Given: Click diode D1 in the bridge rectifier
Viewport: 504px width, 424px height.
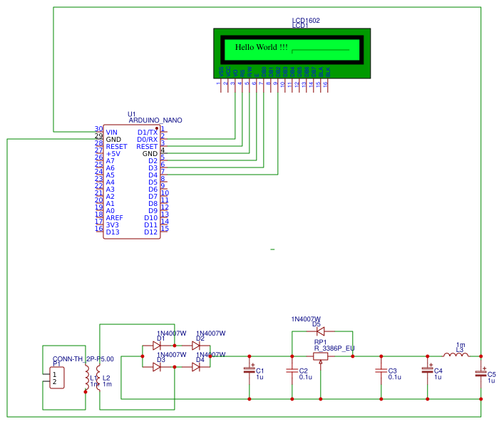Looking at the screenshot, I should tap(157, 346).
